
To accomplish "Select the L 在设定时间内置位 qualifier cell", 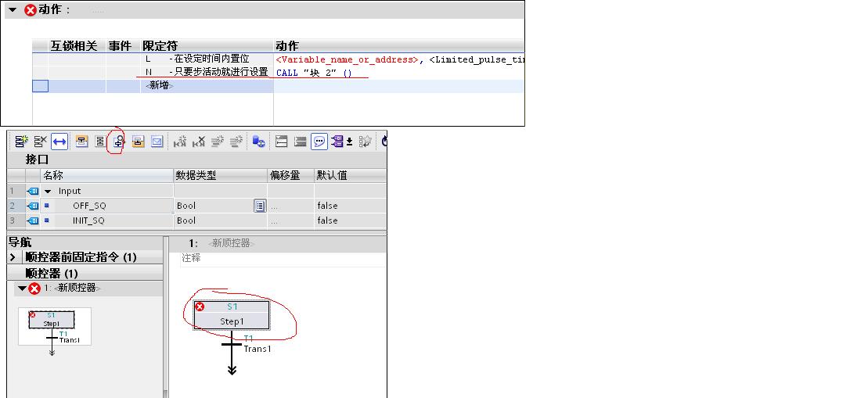I will (207, 59).
